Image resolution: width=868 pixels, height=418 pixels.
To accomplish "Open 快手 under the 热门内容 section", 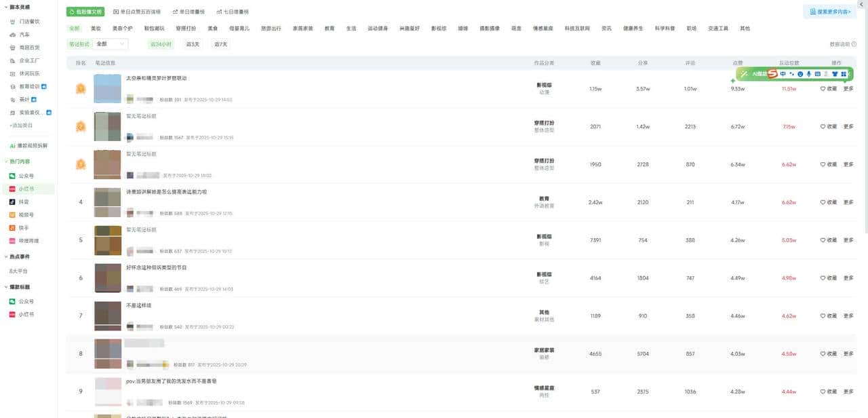I will click(x=23, y=227).
